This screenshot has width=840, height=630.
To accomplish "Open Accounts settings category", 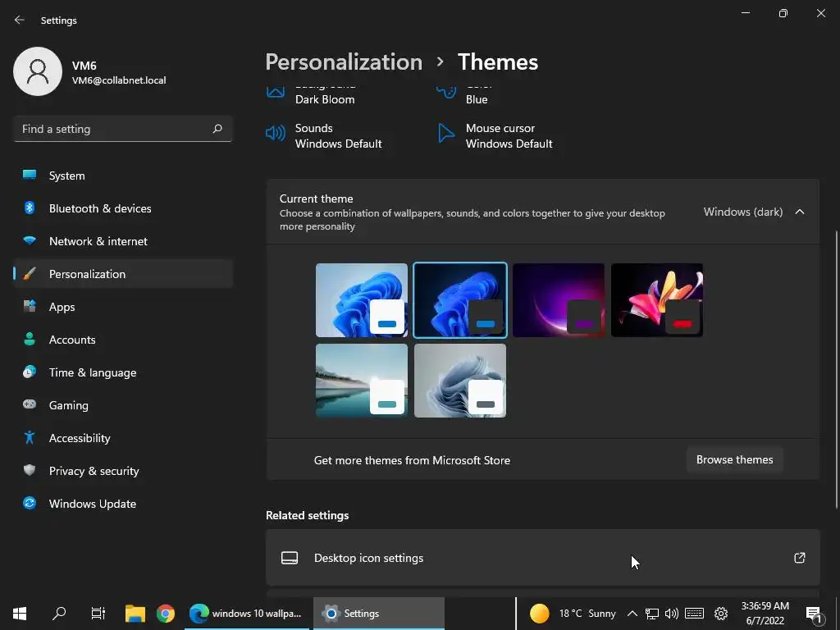I will (x=123, y=339).
